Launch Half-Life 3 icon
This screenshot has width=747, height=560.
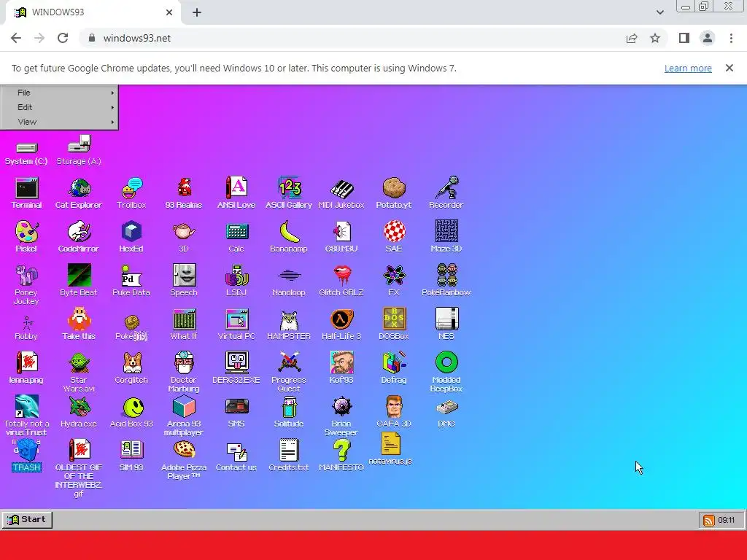click(x=341, y=324)
